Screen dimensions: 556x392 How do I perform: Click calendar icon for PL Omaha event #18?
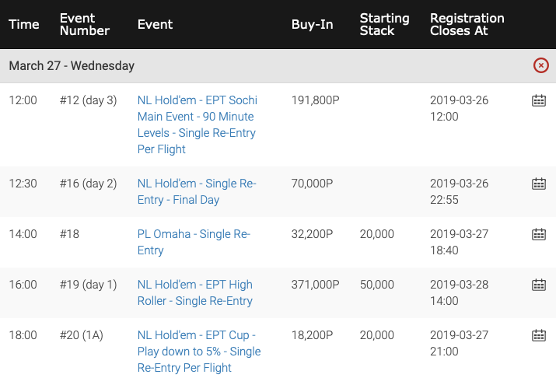pyautogui.click(x=539, y=234)
